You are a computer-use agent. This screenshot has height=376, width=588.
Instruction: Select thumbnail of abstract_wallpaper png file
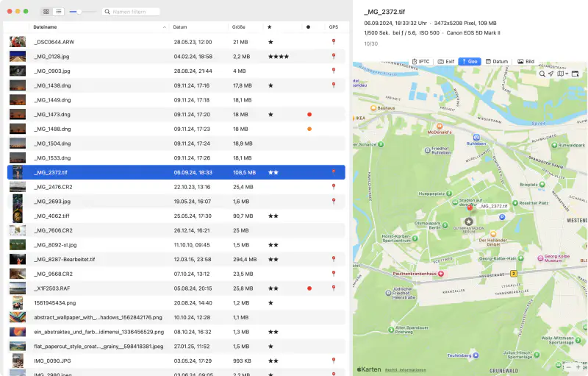(x=18, y=317)
